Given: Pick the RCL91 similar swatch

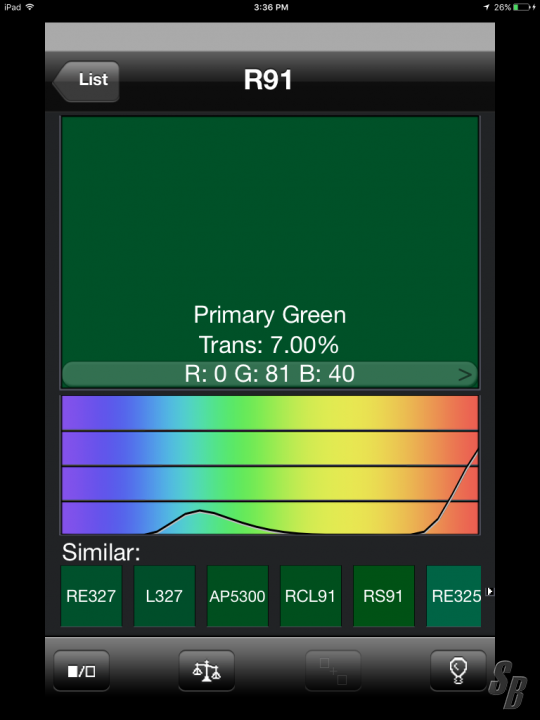Looking at the screenshot, I should [310, 596].
